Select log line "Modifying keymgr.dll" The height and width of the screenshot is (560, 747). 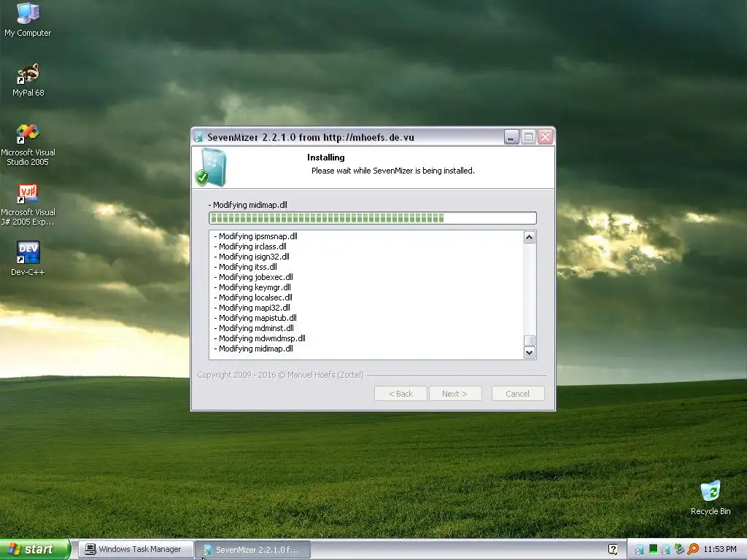pyautogui.click(x=252, y=287)
